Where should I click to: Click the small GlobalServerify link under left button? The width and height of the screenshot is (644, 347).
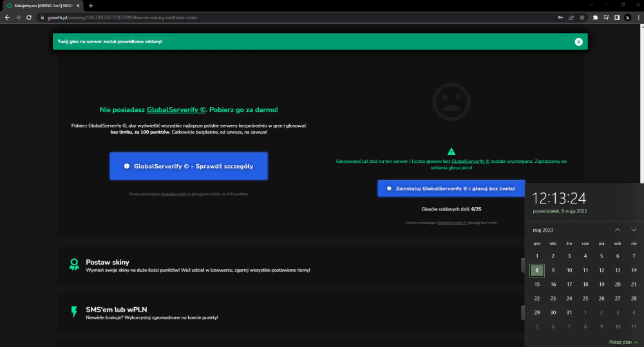(x=175, y=194)
